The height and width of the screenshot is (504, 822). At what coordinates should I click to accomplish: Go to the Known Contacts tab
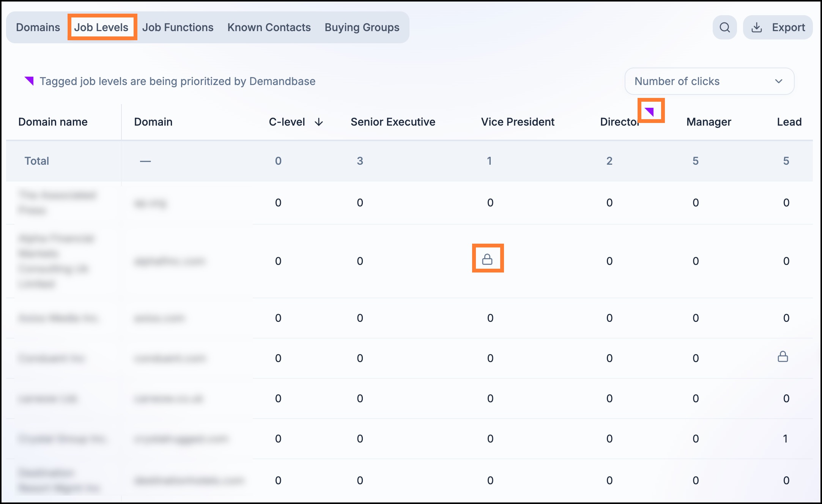(x=269, y=27)
